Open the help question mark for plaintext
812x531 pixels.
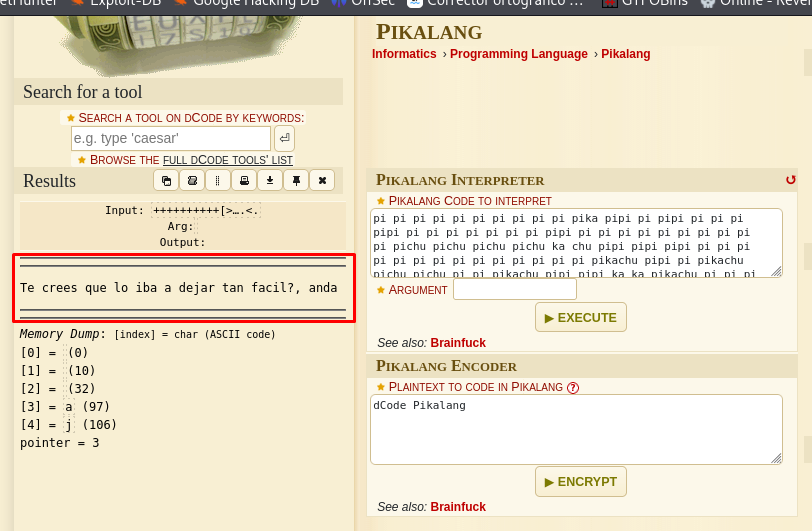(573, 388)
